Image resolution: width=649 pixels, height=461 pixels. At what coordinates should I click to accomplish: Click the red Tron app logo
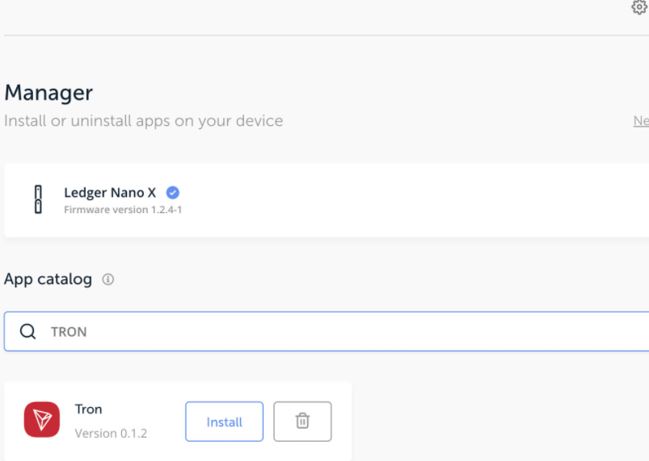41,421
